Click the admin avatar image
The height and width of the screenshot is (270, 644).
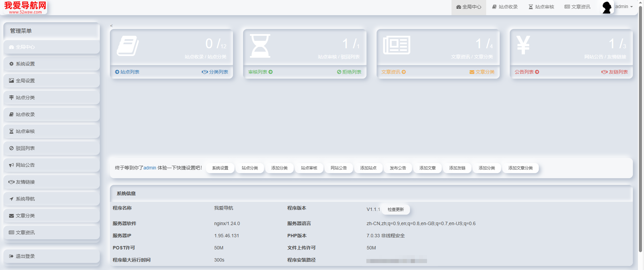tap(607, 7)
